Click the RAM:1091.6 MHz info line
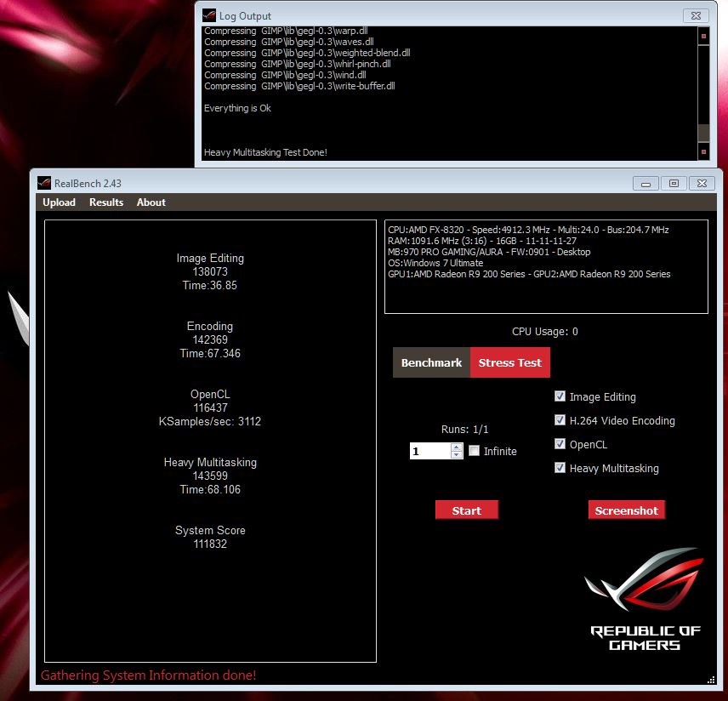 (482, 241)
